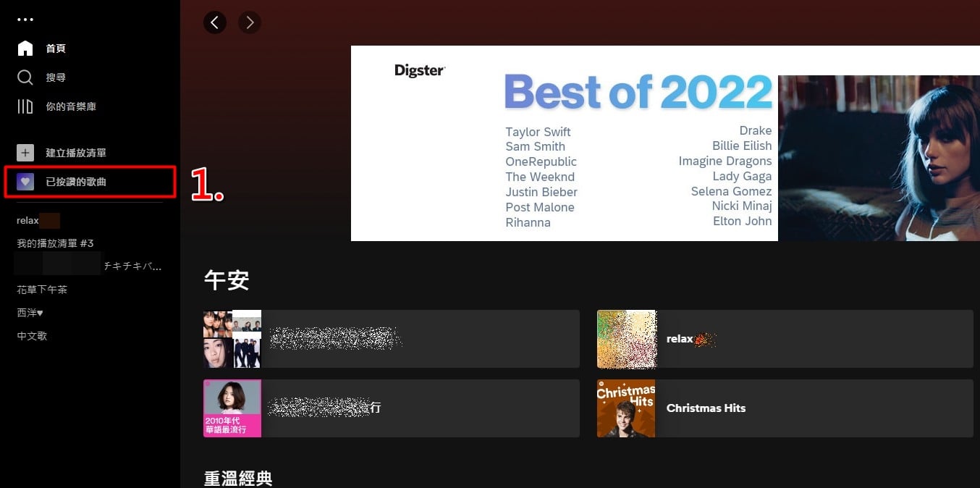
Task: Click Imagine Dragons name in banner list
Action: click(725, 161)
